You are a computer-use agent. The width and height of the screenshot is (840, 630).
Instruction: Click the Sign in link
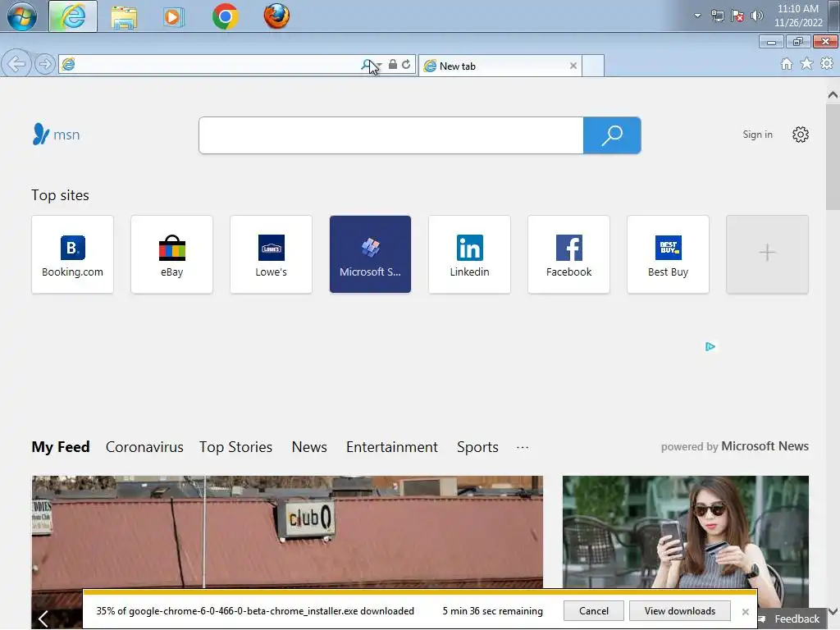point(757,135)
